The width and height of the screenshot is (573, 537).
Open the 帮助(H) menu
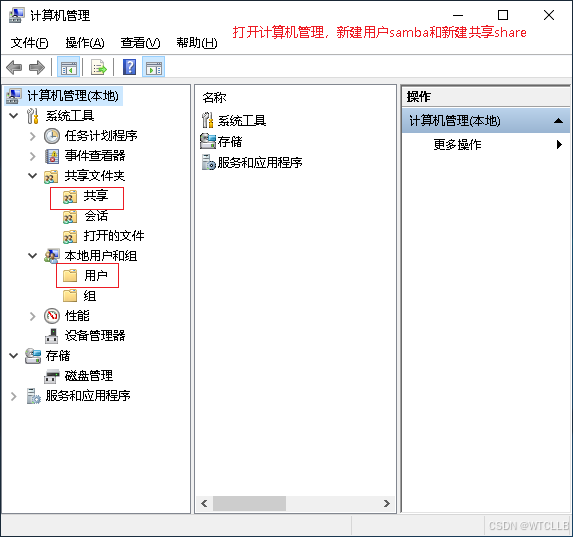pyautogui.click(x=197, y=43)
